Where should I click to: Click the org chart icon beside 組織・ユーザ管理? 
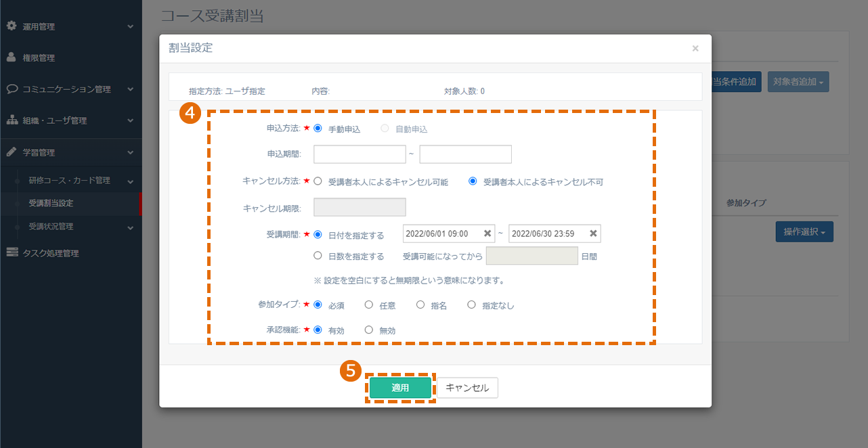coord(12,120)
